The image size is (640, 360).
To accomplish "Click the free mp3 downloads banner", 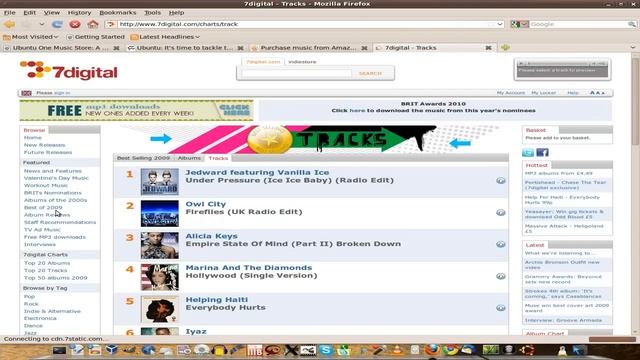I will tap(136, 110).
